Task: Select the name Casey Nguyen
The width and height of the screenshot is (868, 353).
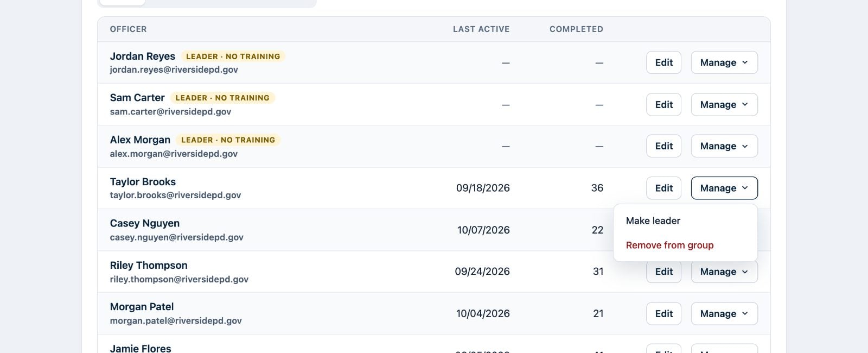Action: [x=145, y=223]
